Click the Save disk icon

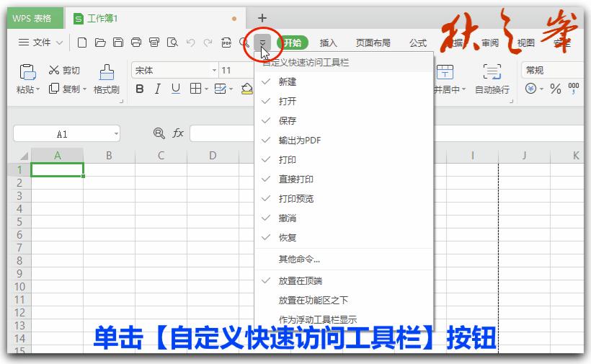click(118, 43)
